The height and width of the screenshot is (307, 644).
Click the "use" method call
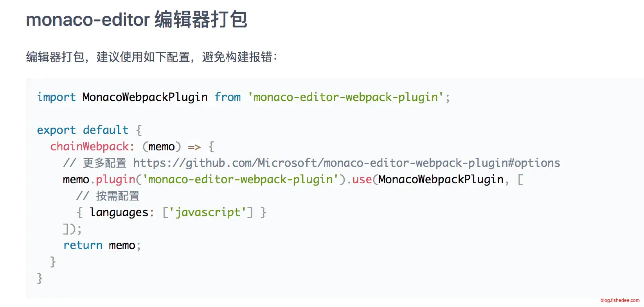(362, 179)
